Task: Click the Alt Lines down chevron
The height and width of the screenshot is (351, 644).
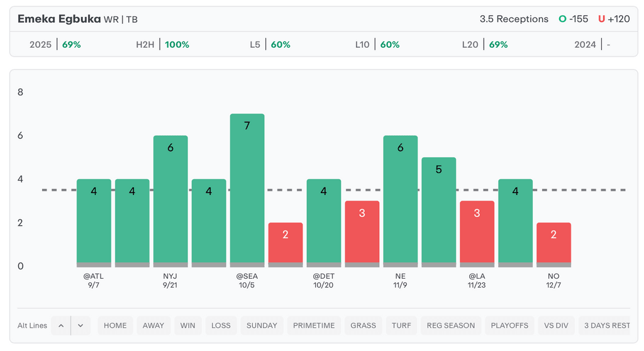Action: pyautogui.click(x=80, y=325)
